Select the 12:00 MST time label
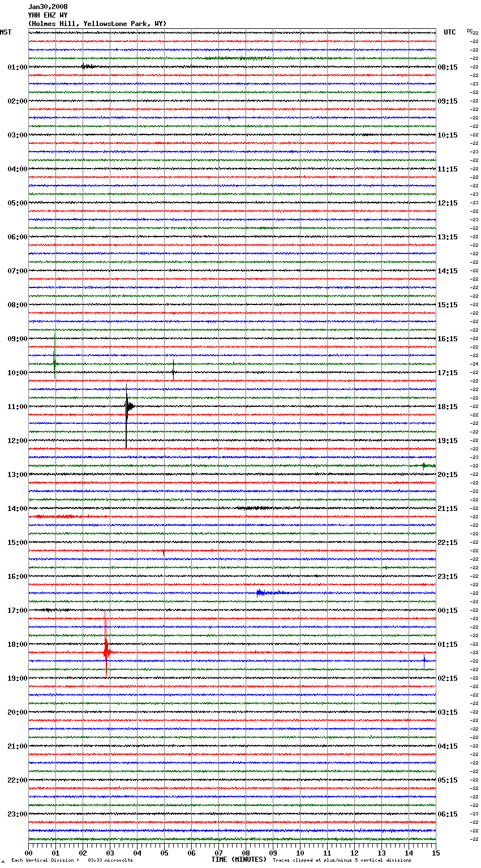Viewport: 481px width, 868px height. [x=18, y=441]
